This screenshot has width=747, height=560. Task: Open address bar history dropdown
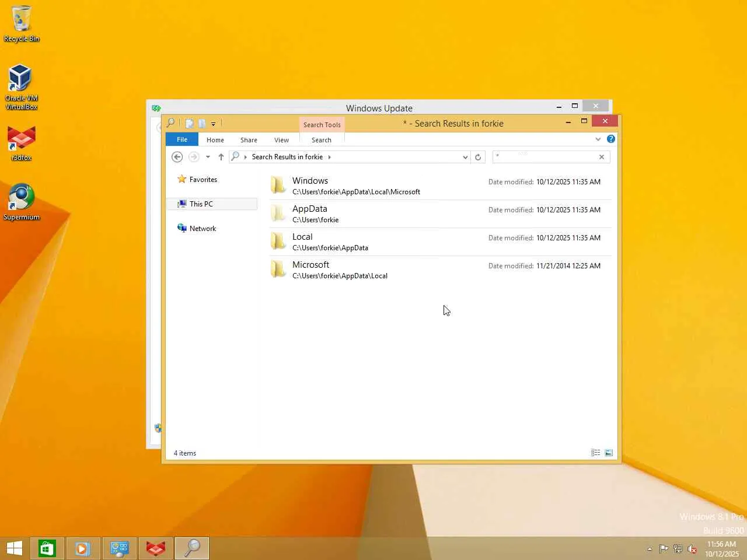point(465,157)
